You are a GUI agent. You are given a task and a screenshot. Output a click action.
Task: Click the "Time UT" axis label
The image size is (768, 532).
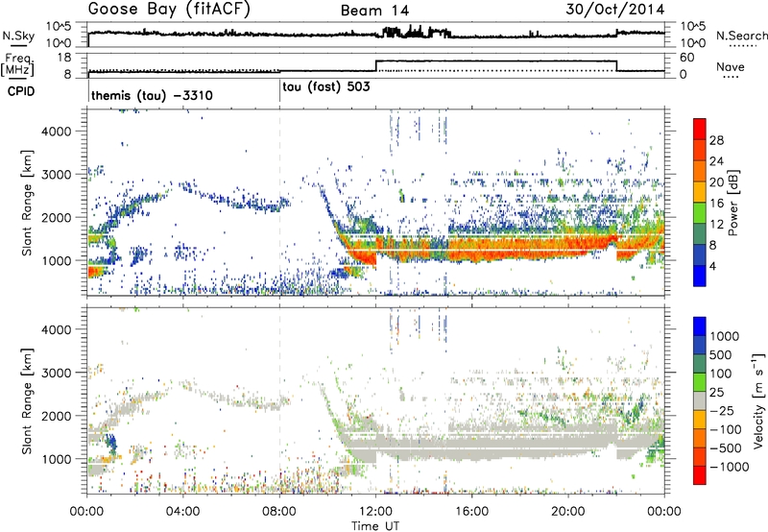click(375, 526)
